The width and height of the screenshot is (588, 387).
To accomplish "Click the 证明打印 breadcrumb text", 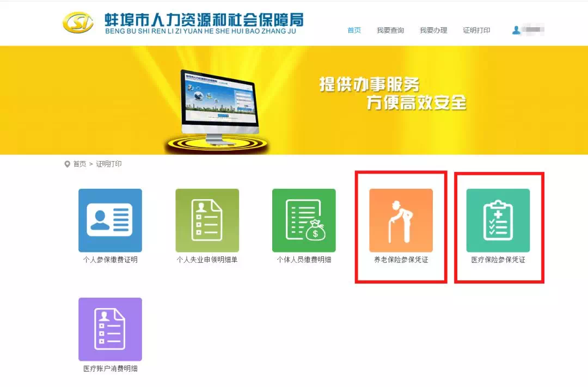I will [109, 164].
